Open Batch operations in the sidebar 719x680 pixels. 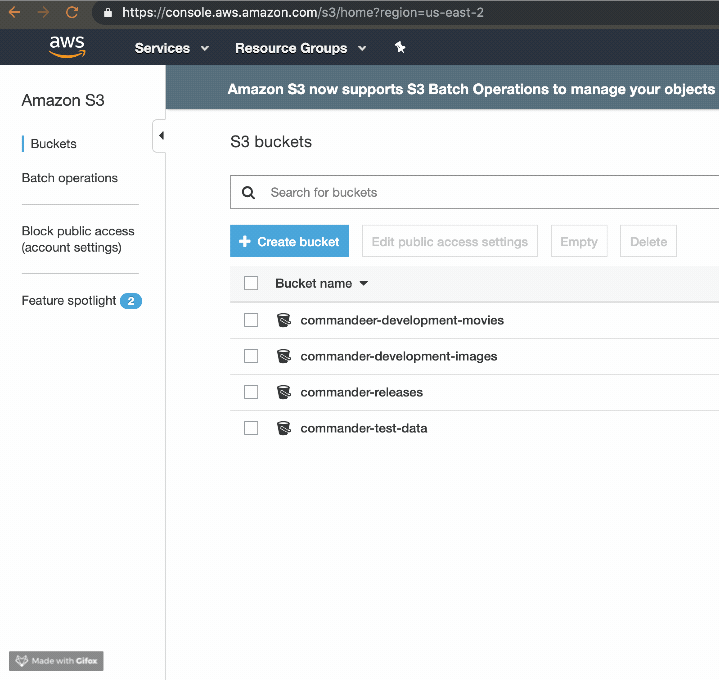[70, 178]
